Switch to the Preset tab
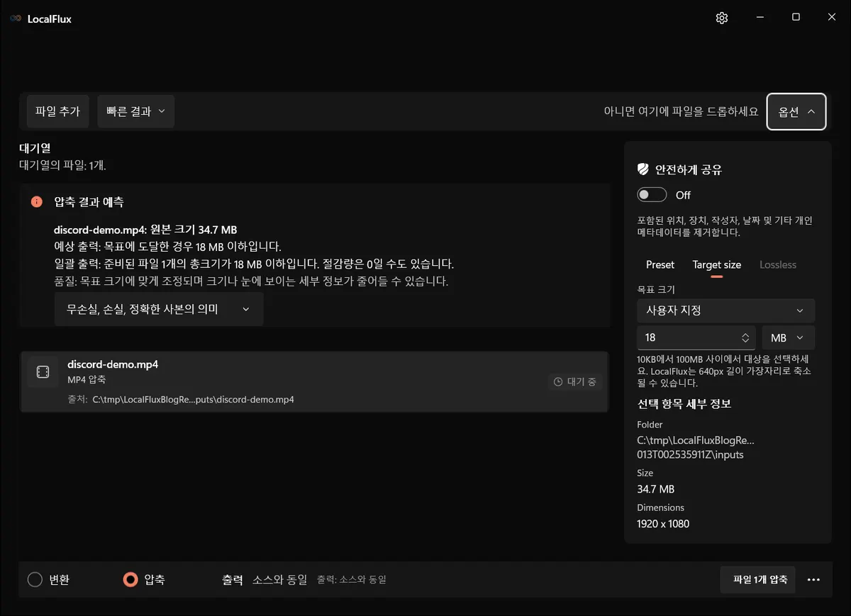This screenshot has height=616, width=851. point(660,264)
